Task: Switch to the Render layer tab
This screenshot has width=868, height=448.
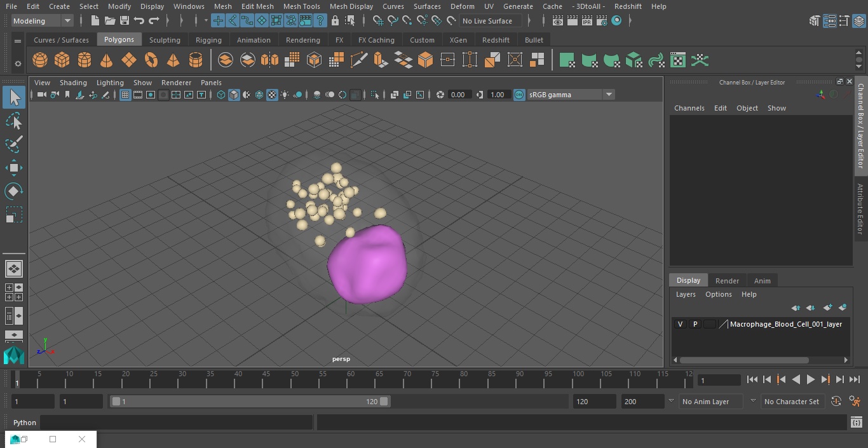Action: click(x=727, y=281)
